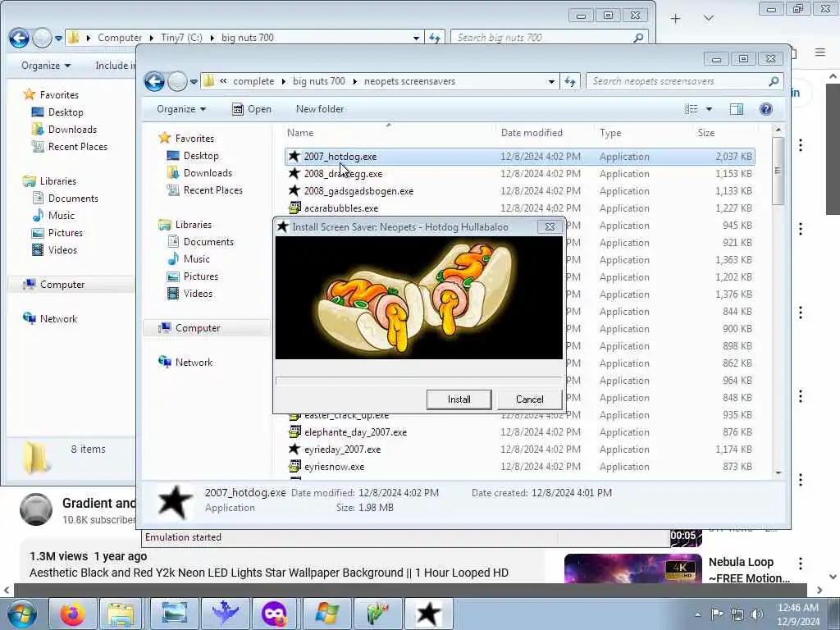
Task: Open file explorer taskbar icon
Action: (x=121, y=614)
